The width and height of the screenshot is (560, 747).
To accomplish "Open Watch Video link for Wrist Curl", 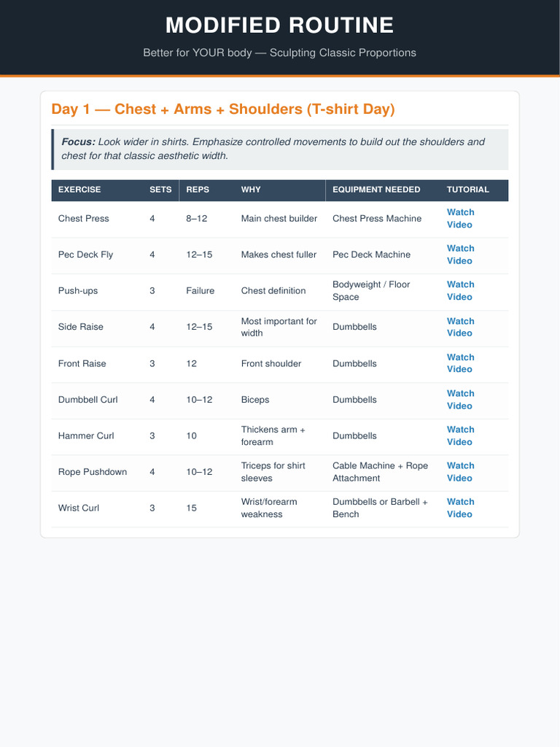I will [x=461, y=508].
